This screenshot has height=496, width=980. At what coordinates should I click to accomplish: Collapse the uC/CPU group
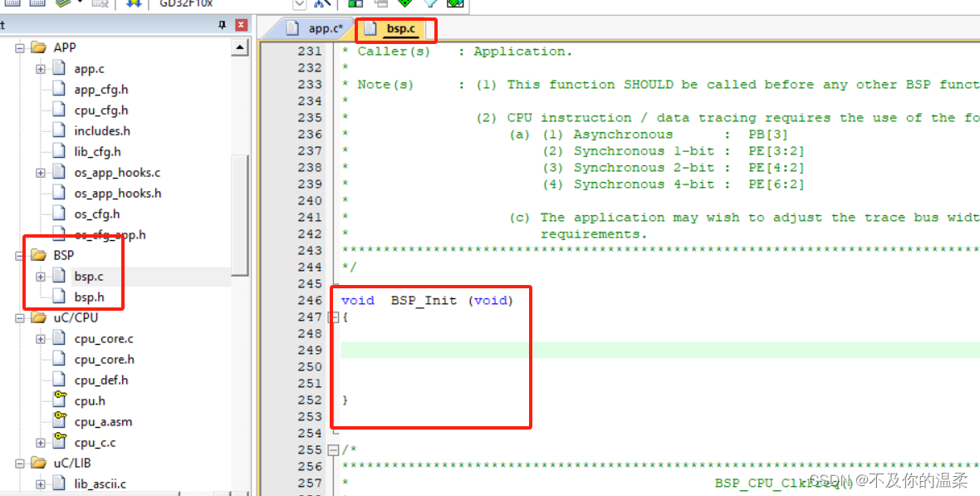coord(20,317)
